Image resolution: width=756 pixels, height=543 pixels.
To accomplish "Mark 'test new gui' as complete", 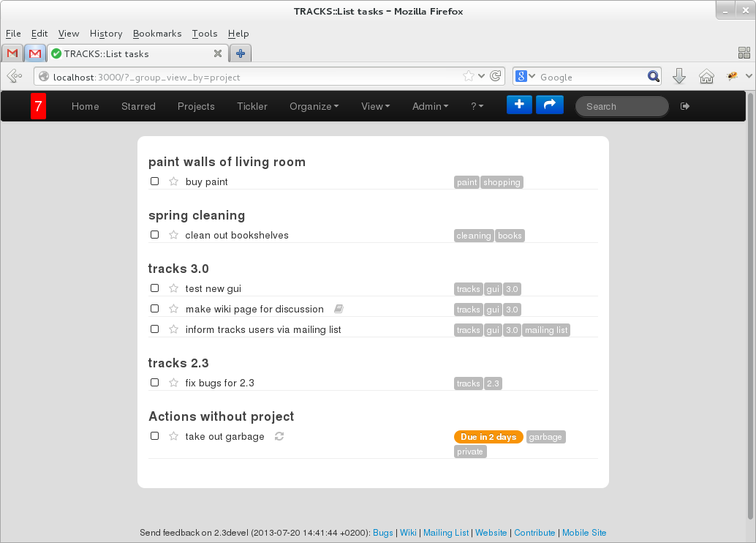I will (154, 288).
